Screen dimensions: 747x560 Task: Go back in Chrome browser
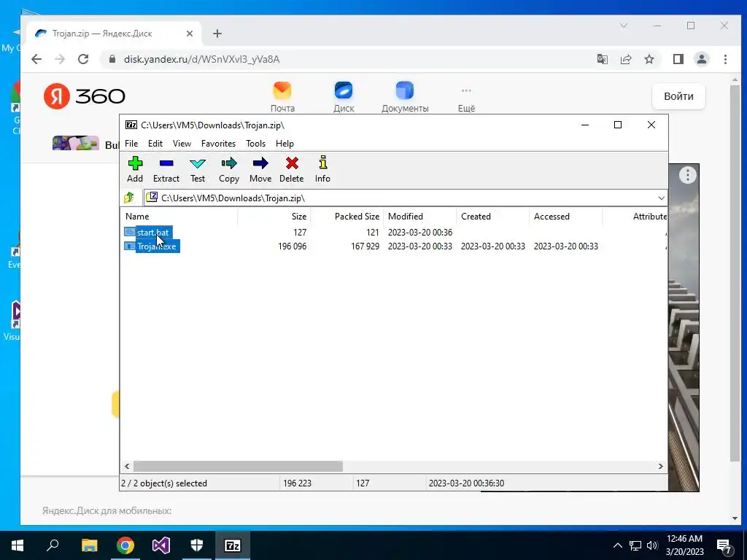click(x=36, y=59)
